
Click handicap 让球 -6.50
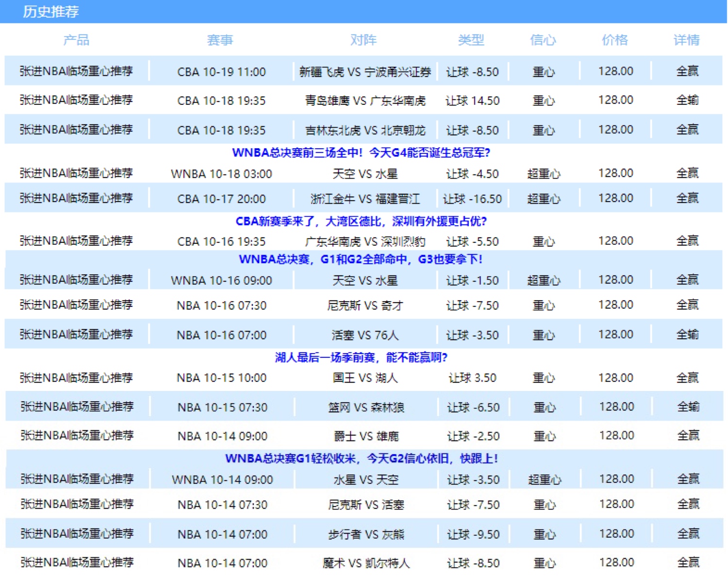[473, 407]
